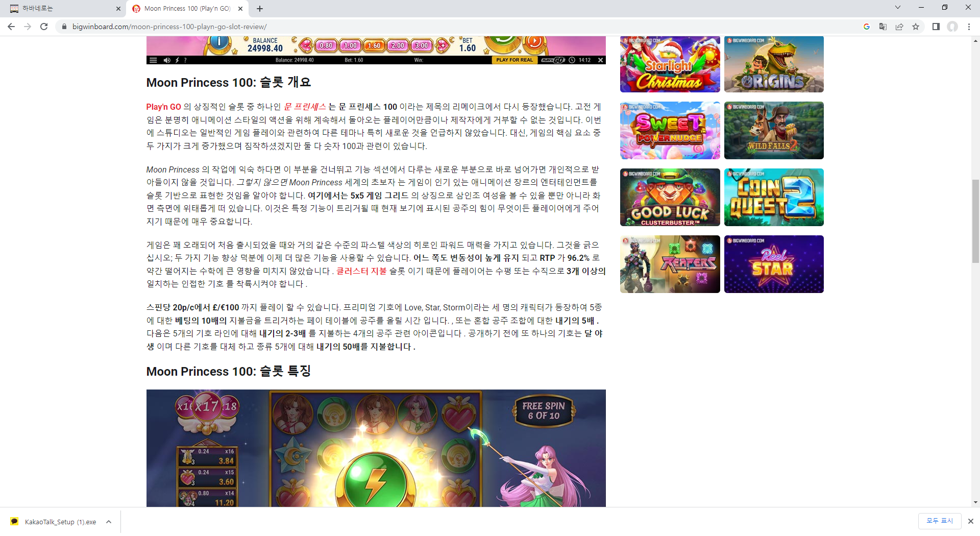View site security lock information
Image resolution: width=980 pixels, height=536 pixels.
[64, 27]
